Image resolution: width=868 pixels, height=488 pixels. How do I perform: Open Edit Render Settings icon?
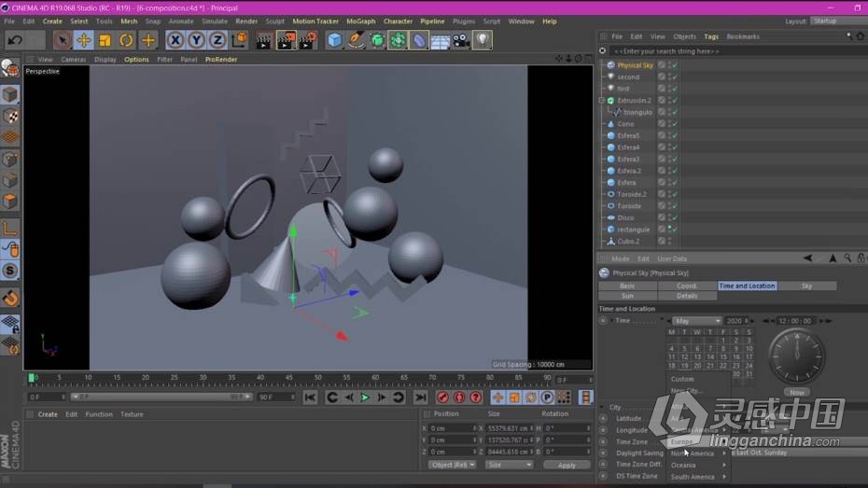pyautogui.click(x=308, y=40)
